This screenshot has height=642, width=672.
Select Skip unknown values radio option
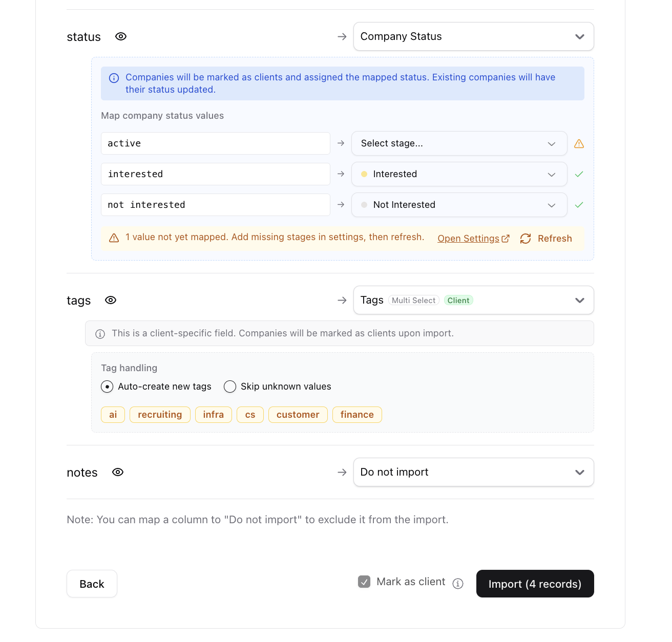pos(230,387)
